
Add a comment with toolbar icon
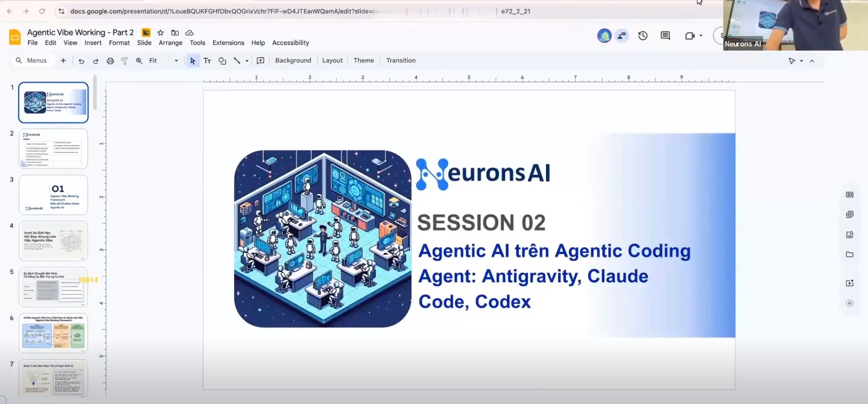pos(260,61)
